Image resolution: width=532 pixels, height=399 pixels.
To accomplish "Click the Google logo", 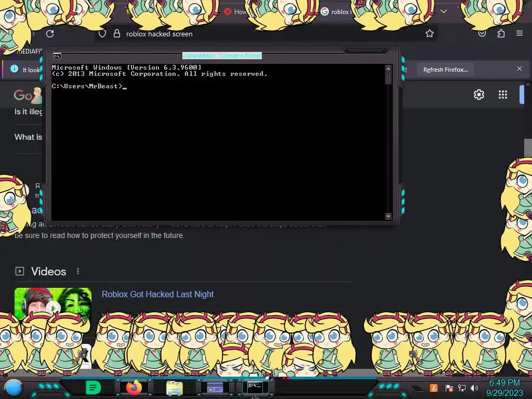I will tap(28, 96).
